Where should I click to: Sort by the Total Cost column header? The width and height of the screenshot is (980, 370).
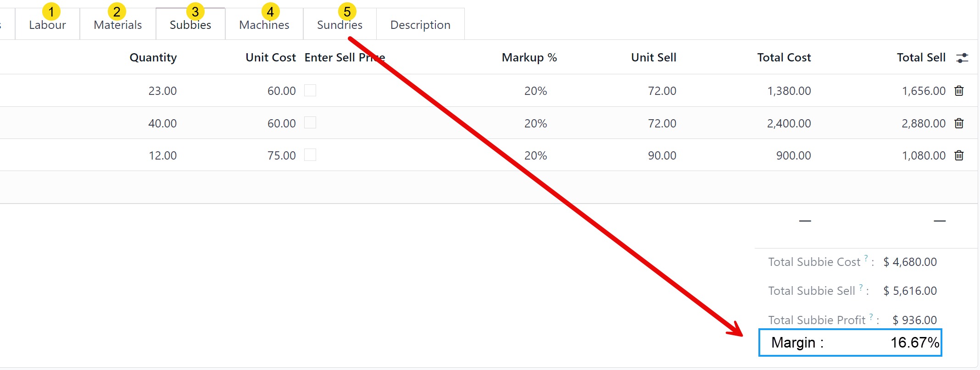(x=784, y=58)
